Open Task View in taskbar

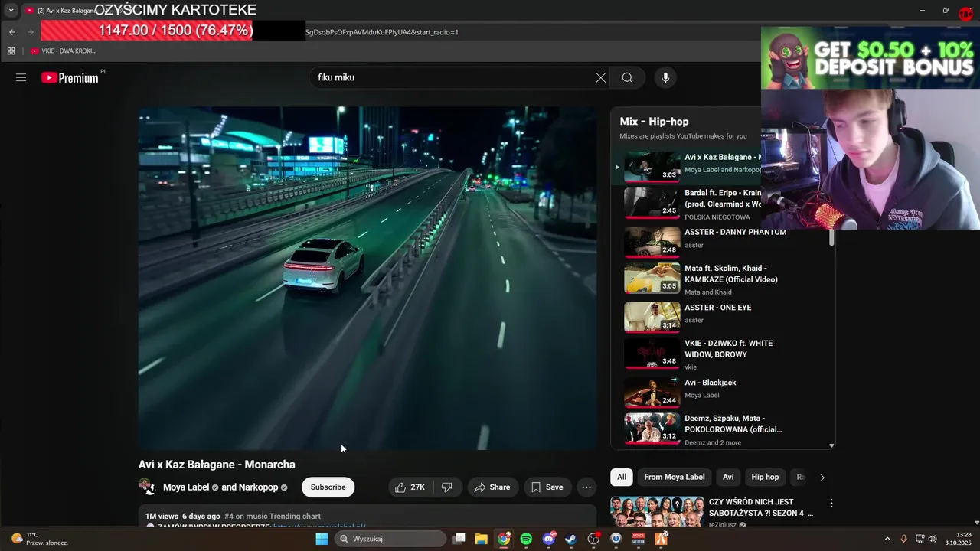(x=459, y=539)
